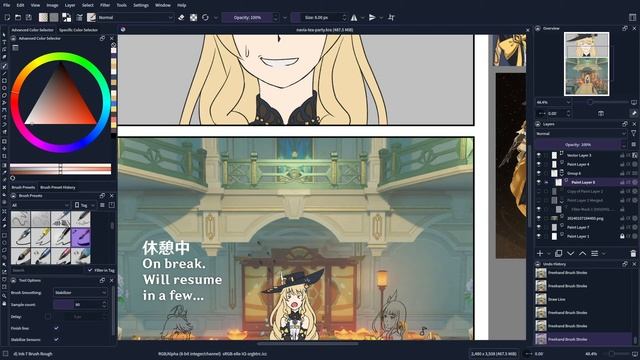Screen dimensions: 640x360
Task: Toggle the Filter in Tag checkbox
Action: [x=90, y=270]
